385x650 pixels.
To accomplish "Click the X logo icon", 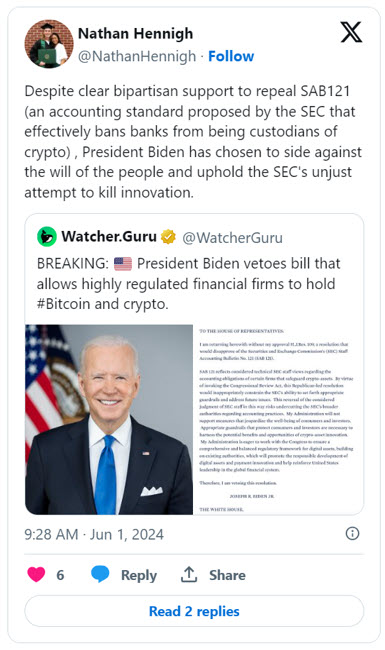I will (x=351, y=32).
